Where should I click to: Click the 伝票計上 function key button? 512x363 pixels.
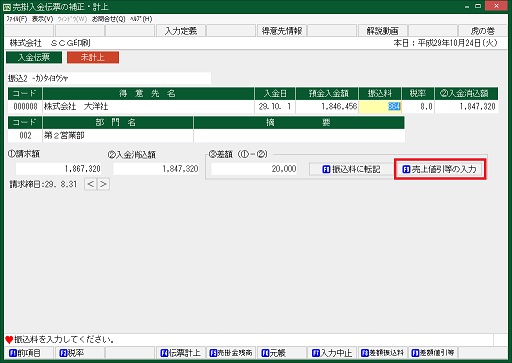180,353
